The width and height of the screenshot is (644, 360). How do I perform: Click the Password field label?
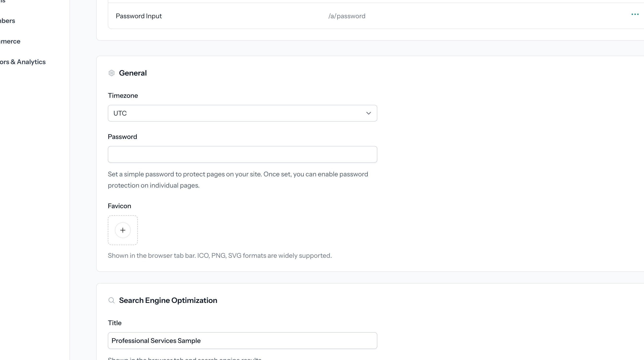coord(122,137)
